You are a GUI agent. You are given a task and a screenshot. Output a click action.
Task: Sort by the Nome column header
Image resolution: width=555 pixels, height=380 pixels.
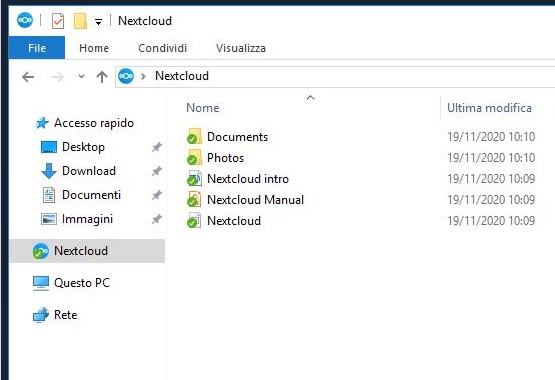click(x=202, y=108)
